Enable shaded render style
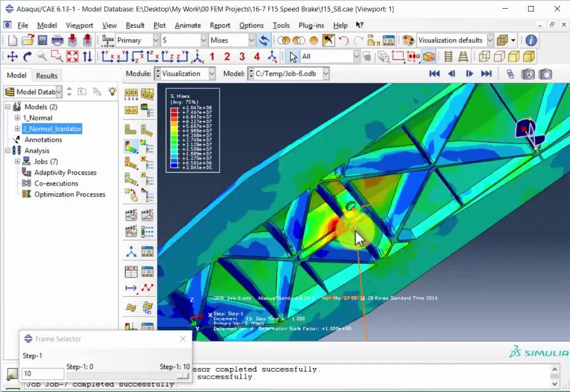The width and height of the screenshot is (570, 392). point(529,56)
